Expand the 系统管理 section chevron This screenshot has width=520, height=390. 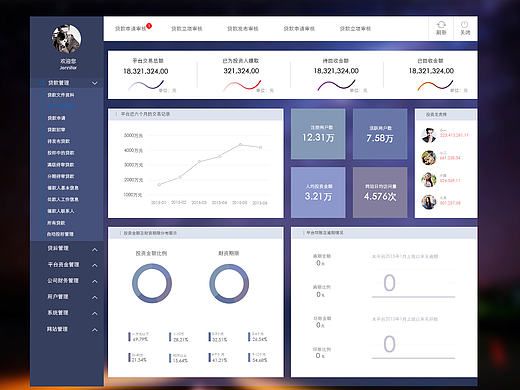click(95, 313)
